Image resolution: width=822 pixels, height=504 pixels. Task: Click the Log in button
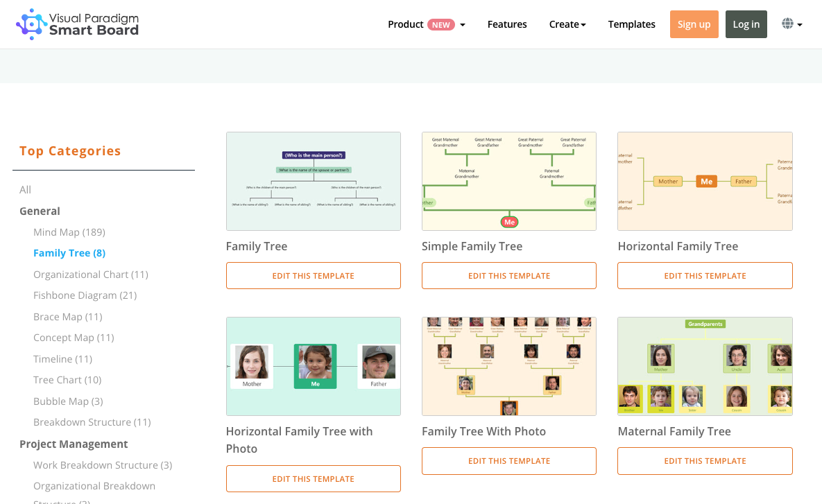click(x=746, y=24)
